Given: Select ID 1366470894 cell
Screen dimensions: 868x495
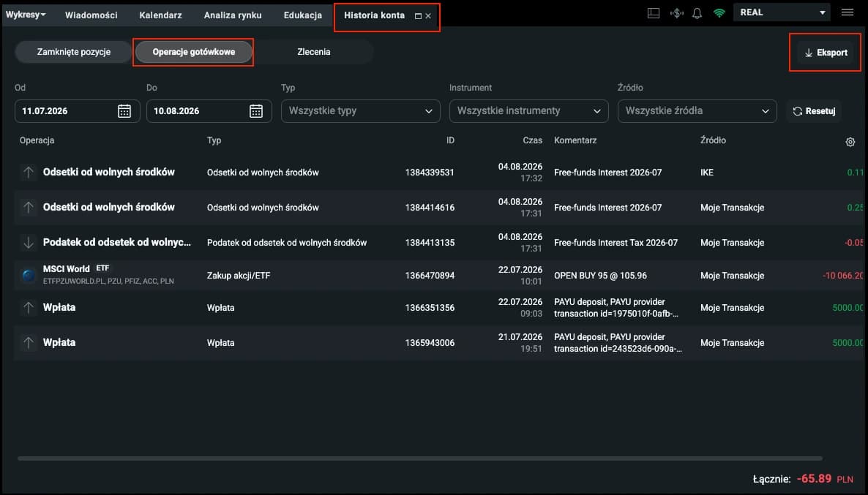Looking at the screenshot, I should pos(430,276).
